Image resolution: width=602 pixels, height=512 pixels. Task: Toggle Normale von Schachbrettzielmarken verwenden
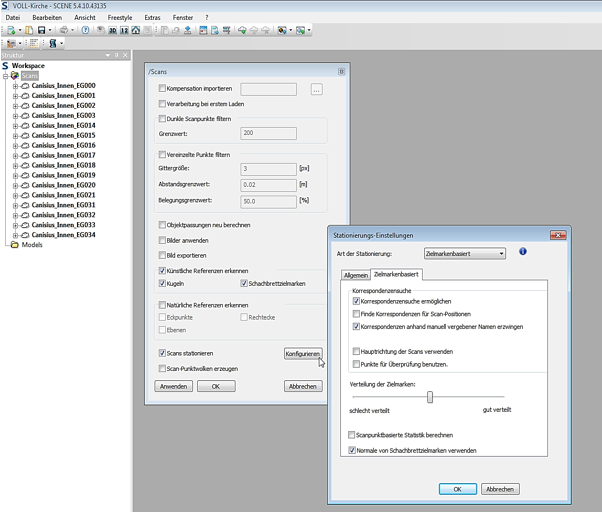(x=352, y=450)
